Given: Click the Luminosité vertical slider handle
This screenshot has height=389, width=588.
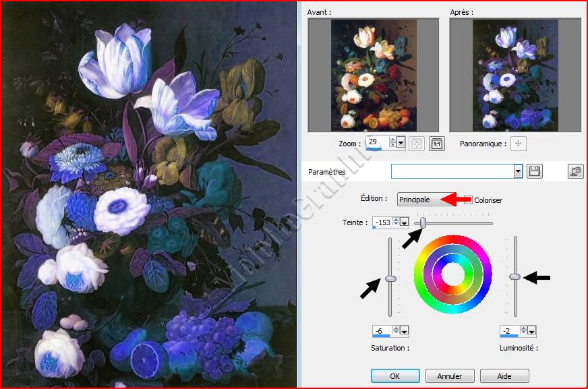Looking at the screenshot, I should [515, 276].
